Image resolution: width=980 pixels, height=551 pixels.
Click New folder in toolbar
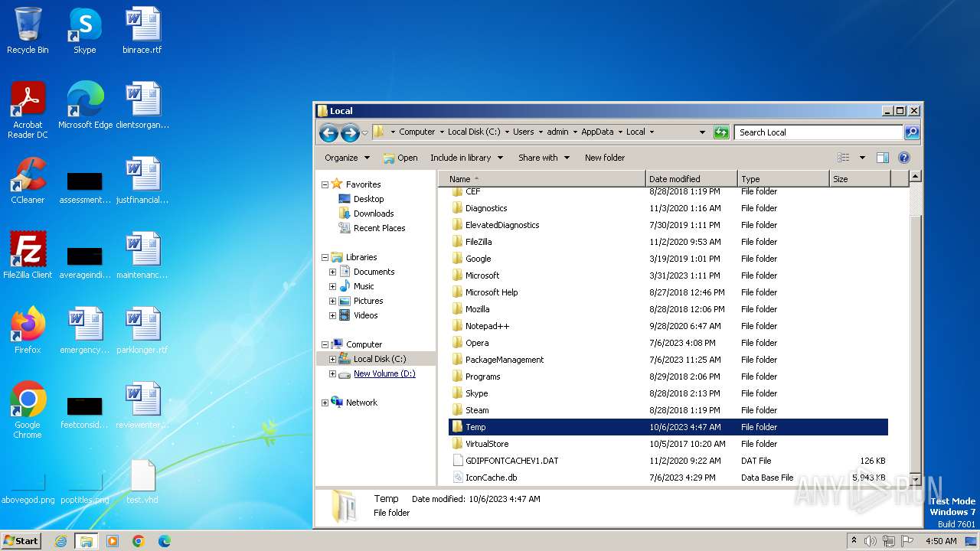pos(605,158)
